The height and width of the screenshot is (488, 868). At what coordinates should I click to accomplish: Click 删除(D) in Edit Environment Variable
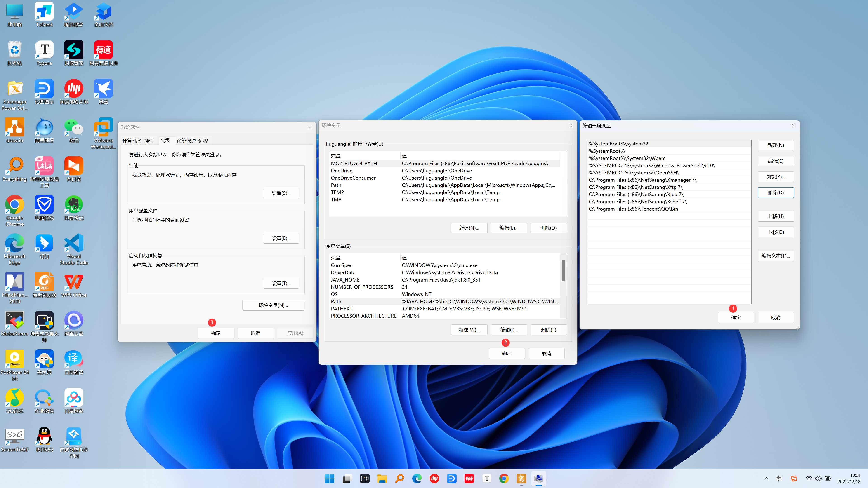(776, 193)
